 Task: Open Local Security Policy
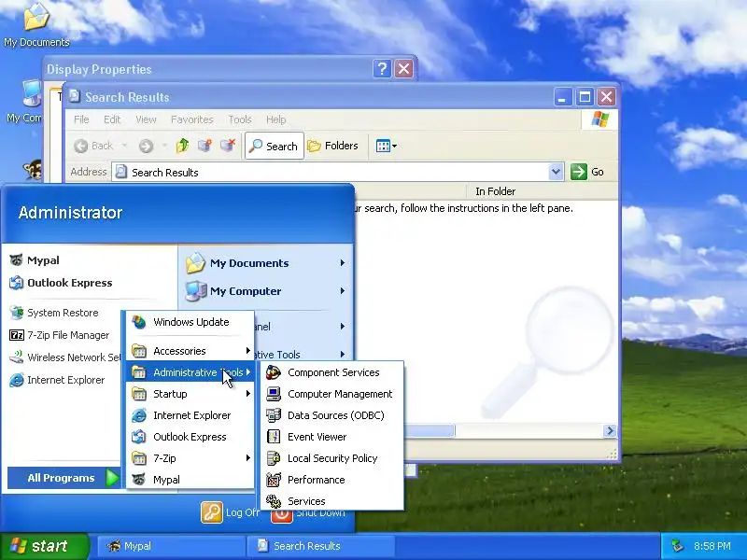click(332, 458)
